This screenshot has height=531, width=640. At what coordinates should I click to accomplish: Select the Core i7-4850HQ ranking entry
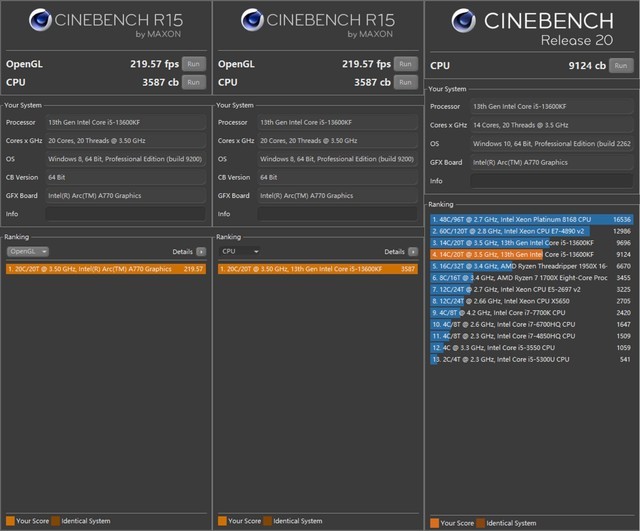coord(531,336)
